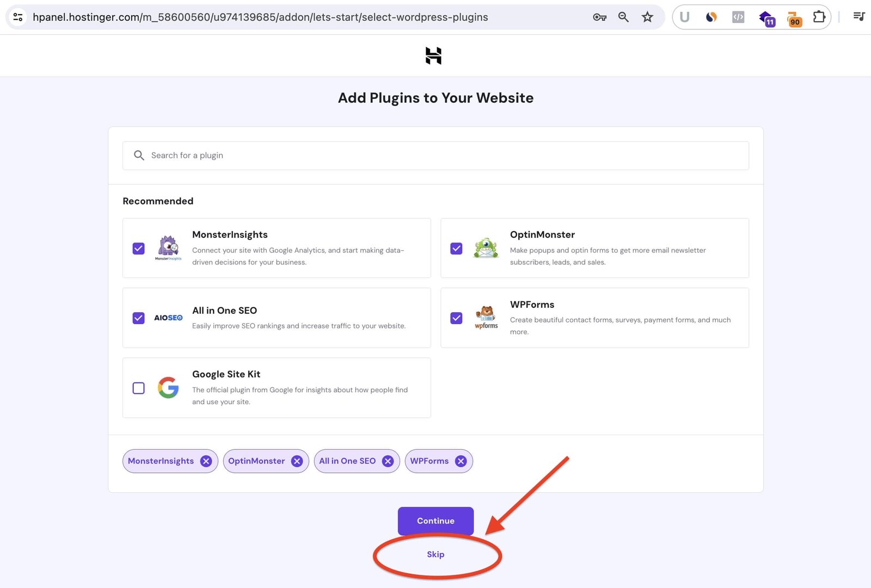Remove the WPForms chip with its X
Image resolution: width=871 pixels, height=588 pixels.
click(x=461, y=461)
